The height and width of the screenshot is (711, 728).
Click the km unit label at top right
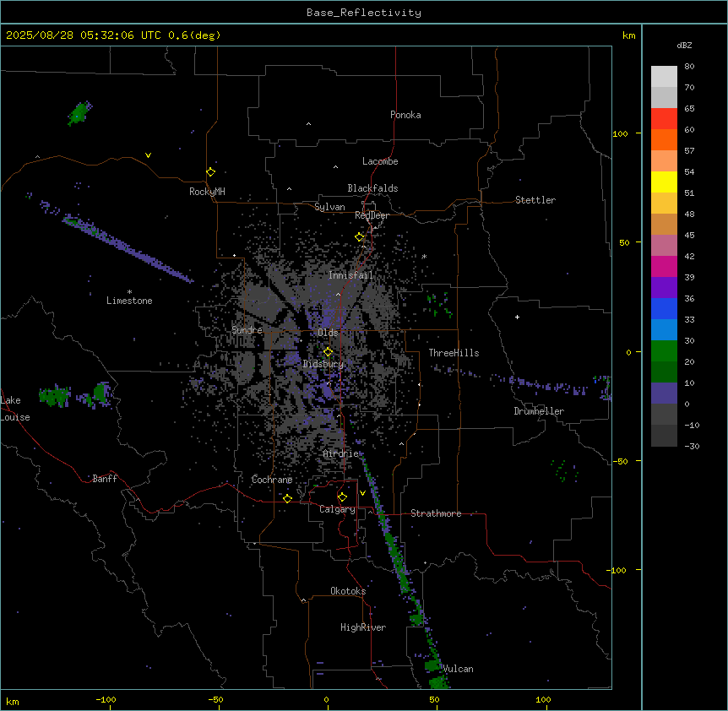coord(629,35)
